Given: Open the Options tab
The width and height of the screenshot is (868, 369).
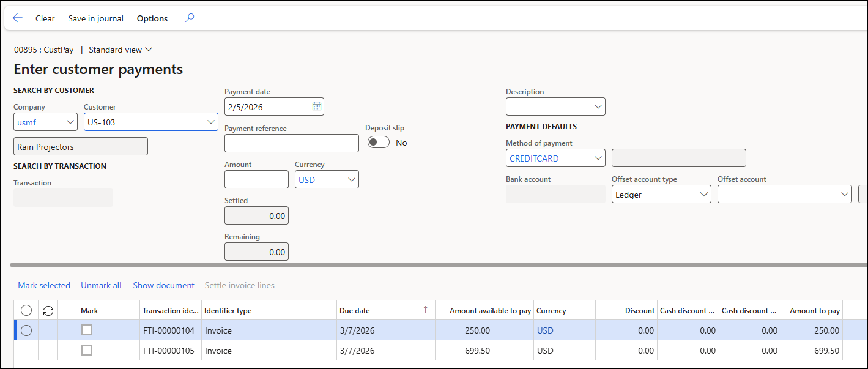Looking at the screenshot, I should tap(152, 18).
